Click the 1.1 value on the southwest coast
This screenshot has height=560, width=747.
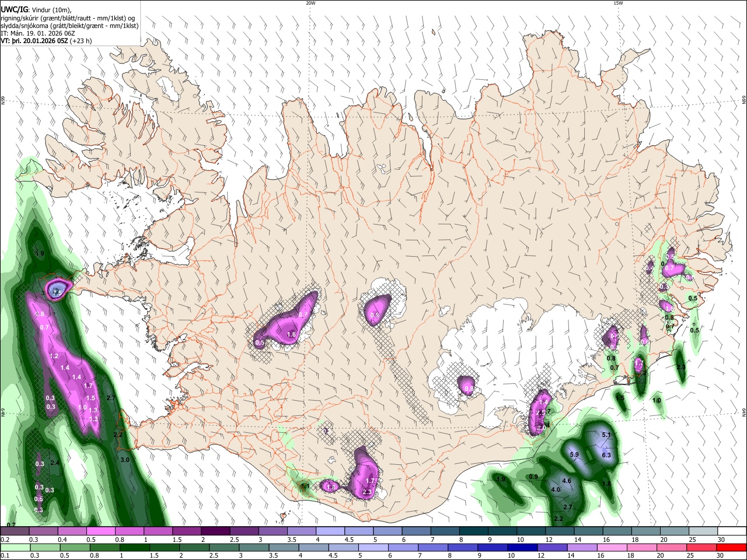(x=305, y=486)
